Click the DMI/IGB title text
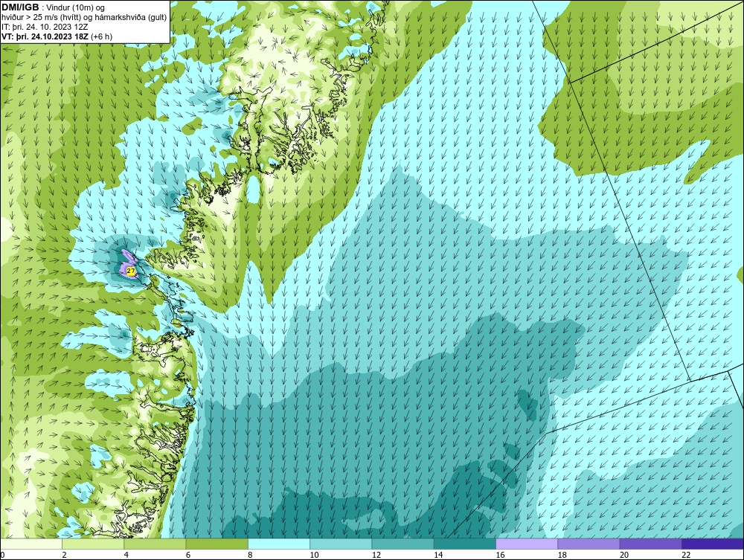The width and height of the screenshot is (744, 560). (x=20, y=7)
